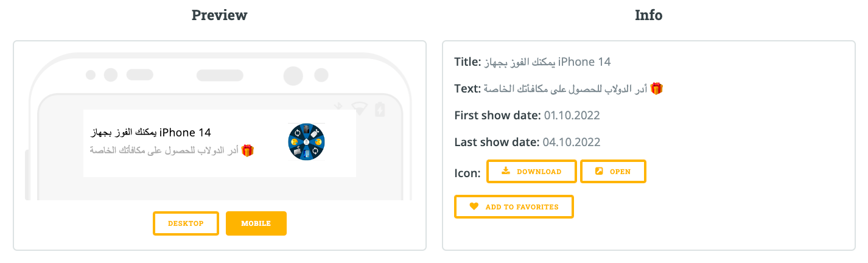Click the download arrow icon
The width and height of the screenshot is (868, 263).
coord(506,171)
